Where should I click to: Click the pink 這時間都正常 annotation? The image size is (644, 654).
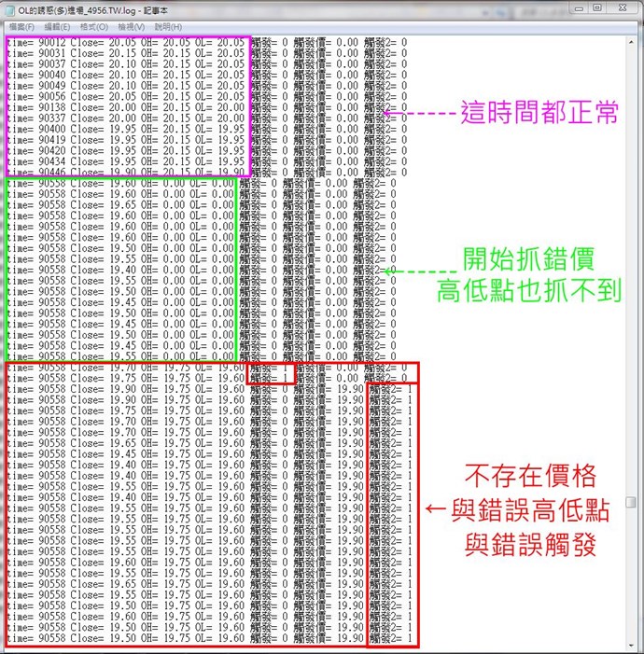coord(539,114)
